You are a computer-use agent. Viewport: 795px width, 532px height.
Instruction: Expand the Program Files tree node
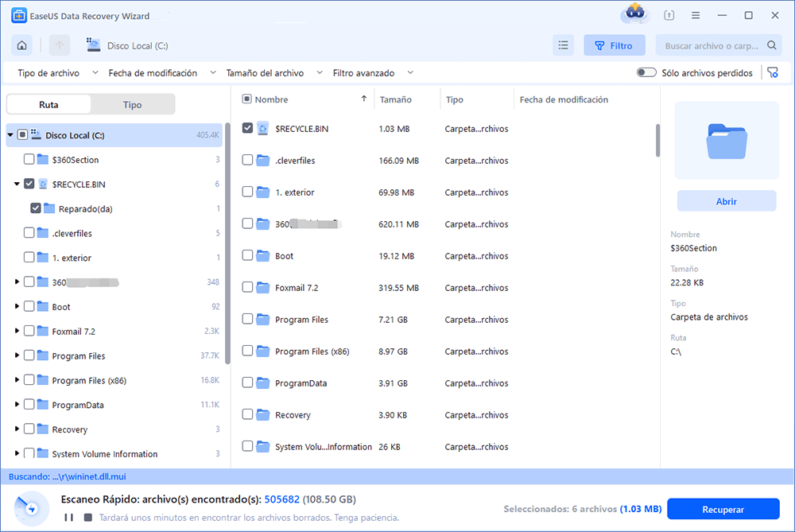point(17,355)
